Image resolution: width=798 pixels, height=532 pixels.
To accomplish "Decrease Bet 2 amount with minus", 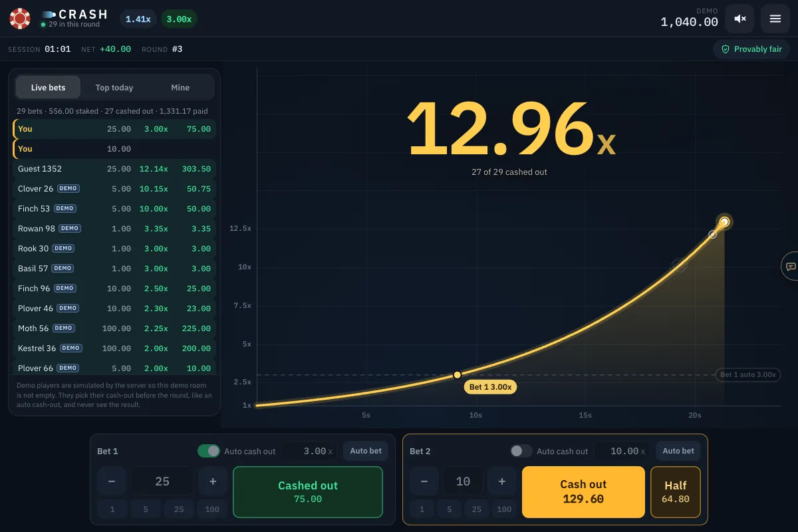I will (x=424, y=481).
